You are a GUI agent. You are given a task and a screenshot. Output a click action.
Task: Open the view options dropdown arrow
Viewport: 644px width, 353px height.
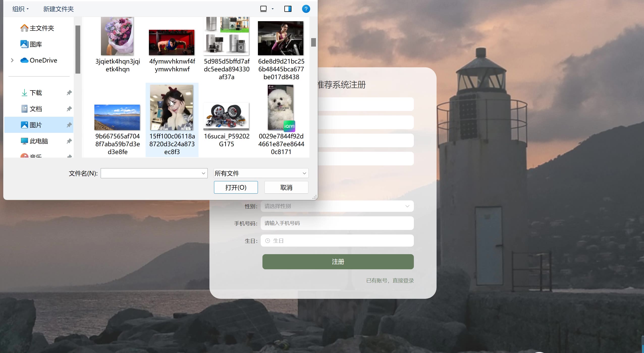pos(273,9)
